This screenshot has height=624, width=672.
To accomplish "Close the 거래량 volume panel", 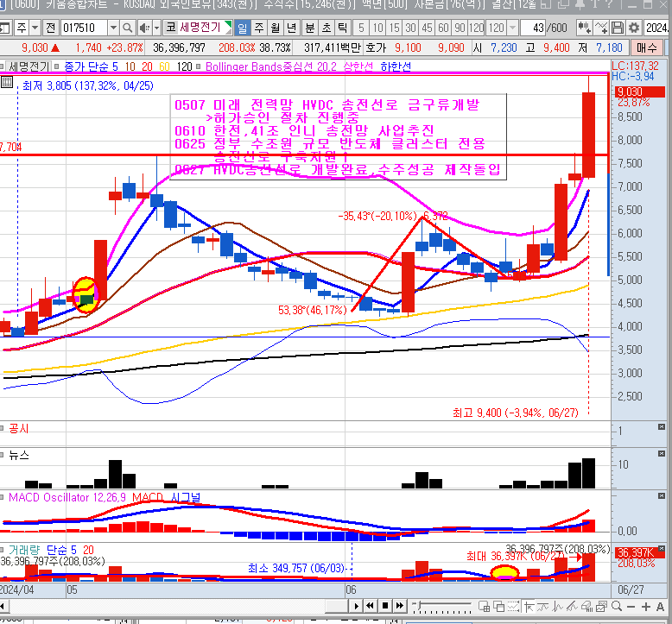I will [662, 548].
